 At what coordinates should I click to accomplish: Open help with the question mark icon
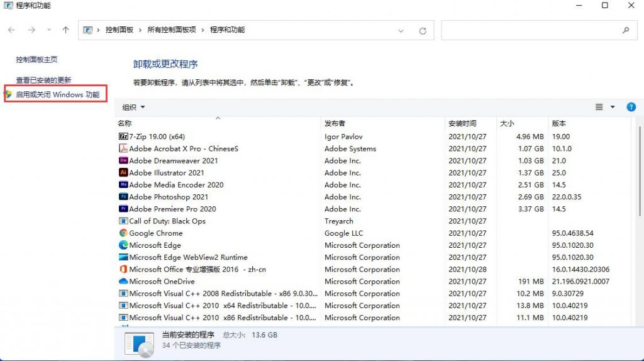[x=631, y=107]
